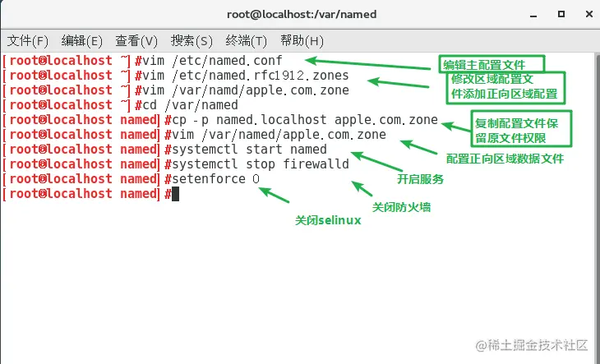The height and width of the screenshot is (364, 600).
Task: Open the 搜索(S) menu
Action: coord(192,40)
